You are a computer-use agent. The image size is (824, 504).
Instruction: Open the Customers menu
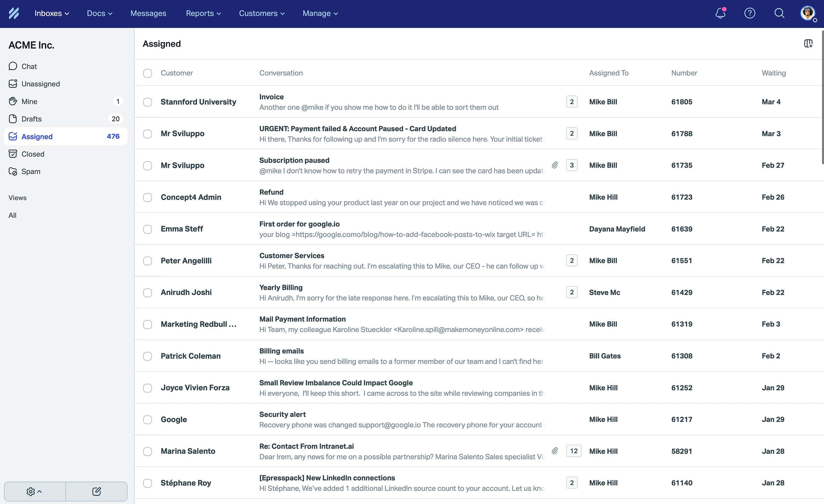(x=261, y=14)
